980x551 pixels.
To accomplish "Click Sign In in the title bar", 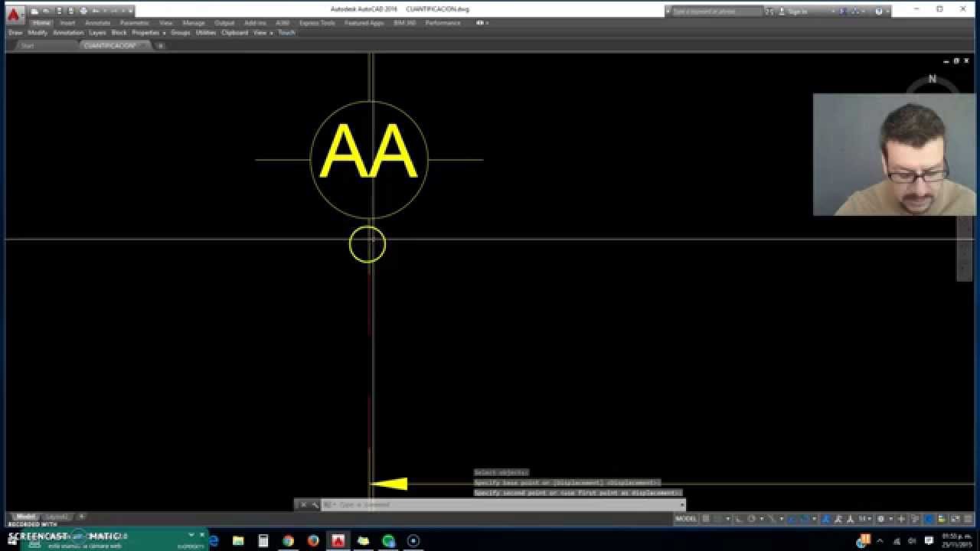I will (799, 11).
